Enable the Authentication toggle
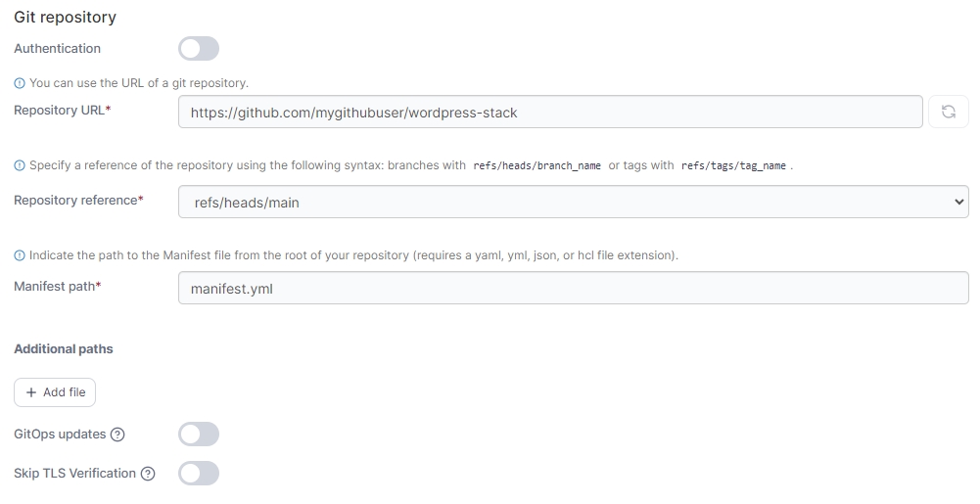This screenshot has height=504, width=980. pos(199,49)
